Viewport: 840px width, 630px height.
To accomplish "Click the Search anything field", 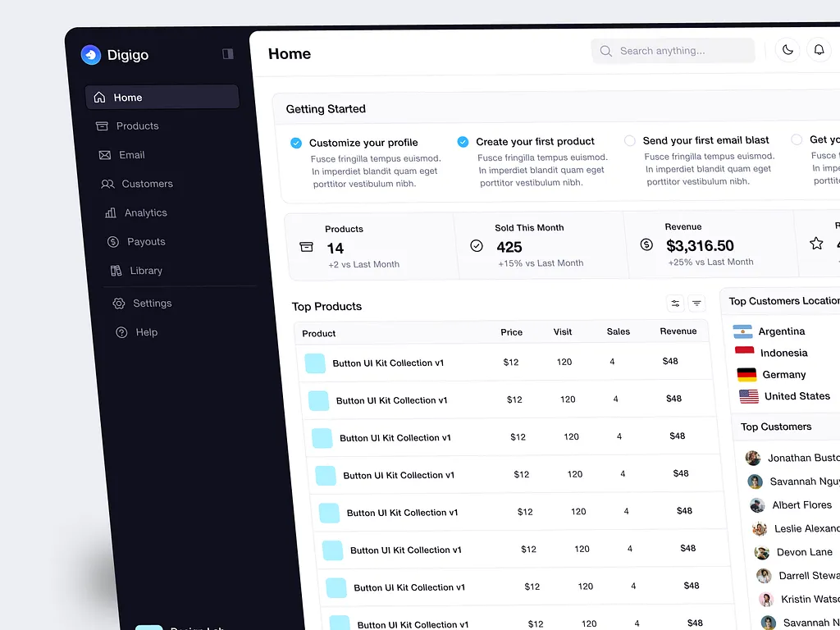I will pos(673,51).
